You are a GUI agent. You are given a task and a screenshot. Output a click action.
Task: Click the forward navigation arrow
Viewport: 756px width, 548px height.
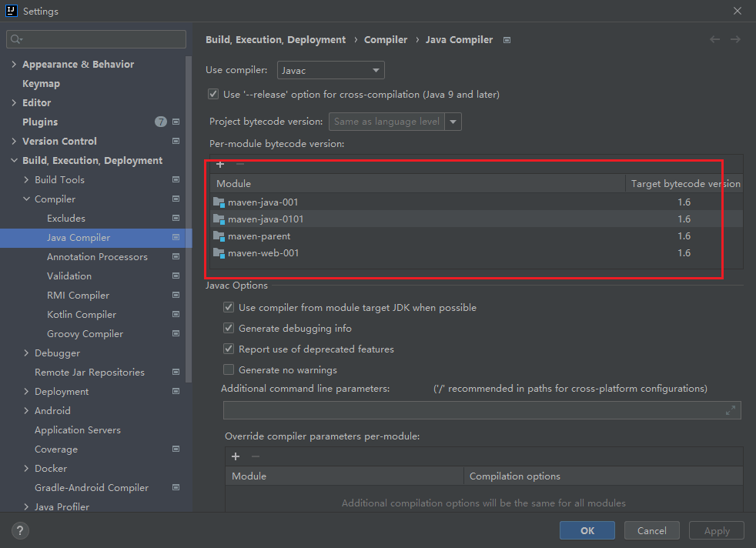pyautogui.click(x=735, y=39)
